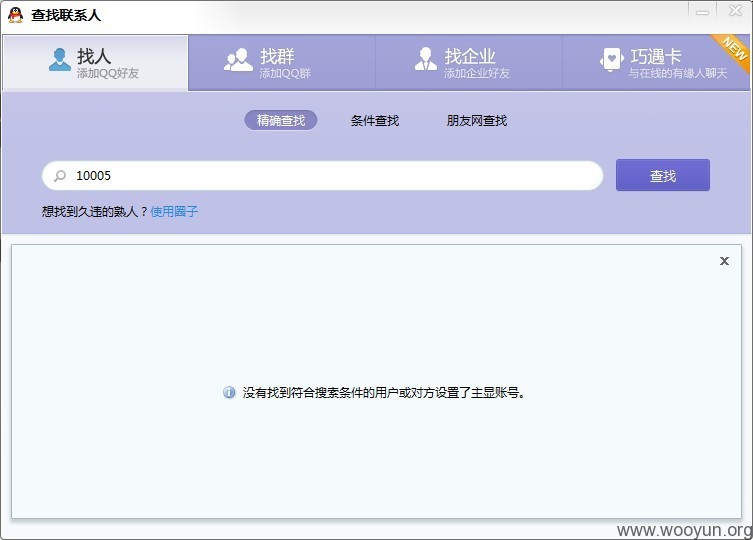Select 朋友网查找 search mode

pyautogui.click(x=477, y=121)
